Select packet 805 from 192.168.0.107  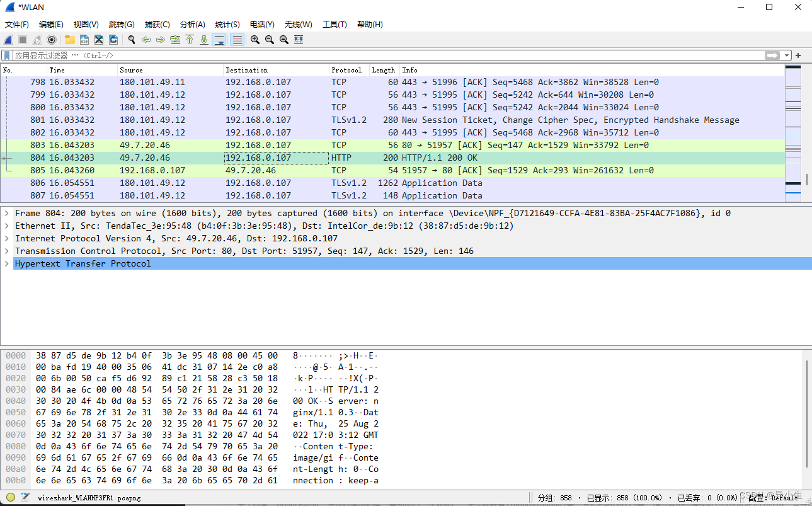click(392, 170)
